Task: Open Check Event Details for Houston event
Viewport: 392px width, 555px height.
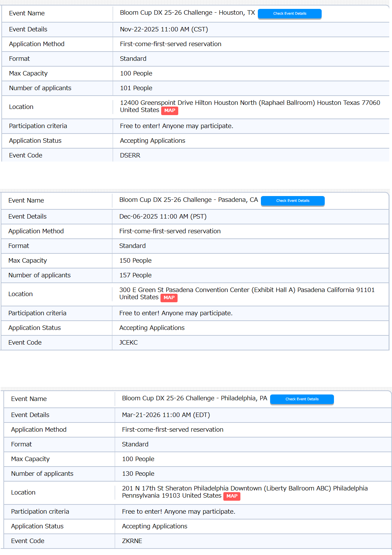Action: click(290, 14)
